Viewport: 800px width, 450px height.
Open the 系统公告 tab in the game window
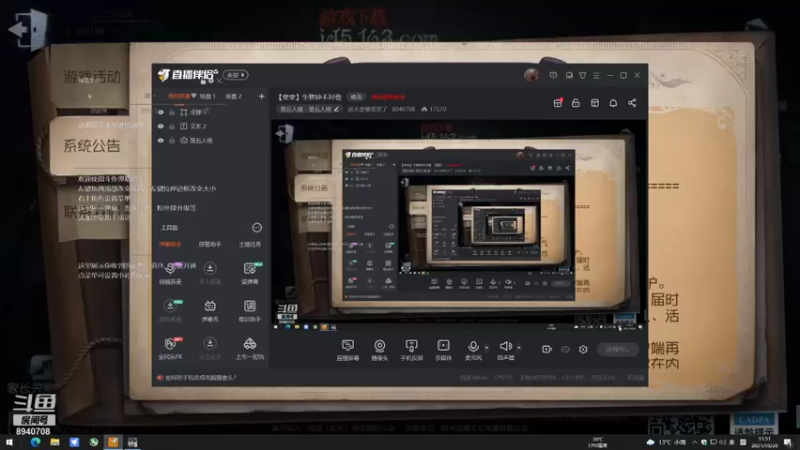pyautogui.click(x=92, y=146)
